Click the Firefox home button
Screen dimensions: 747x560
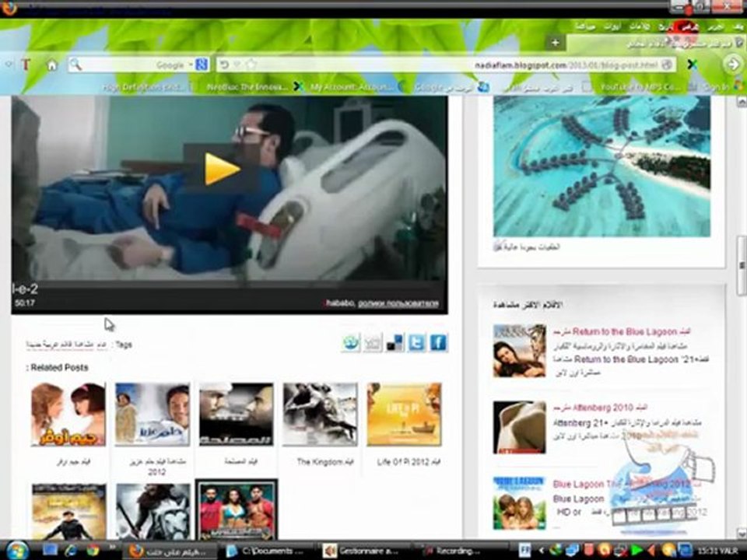point(51,65)
